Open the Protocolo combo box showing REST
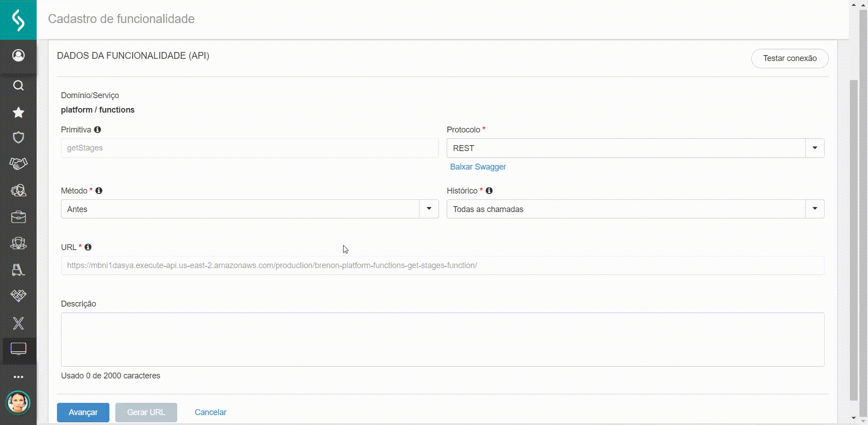Image resolution: width=868 pixels, height=425 pixels. click(635, 148)
